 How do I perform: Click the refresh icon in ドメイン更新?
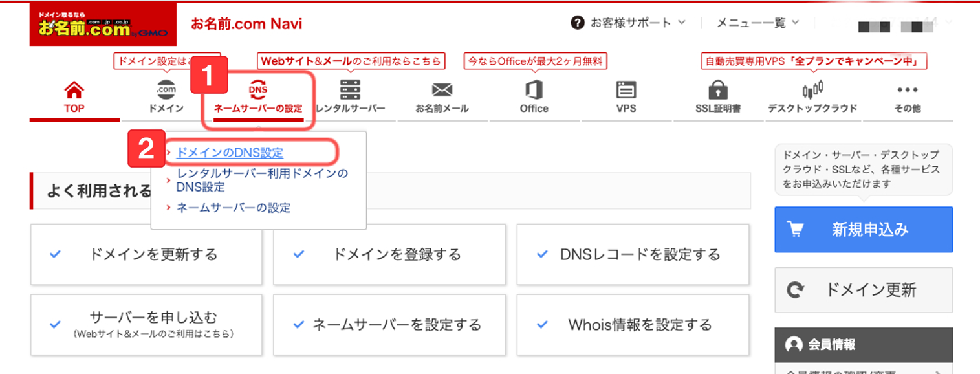click(794, 290)
